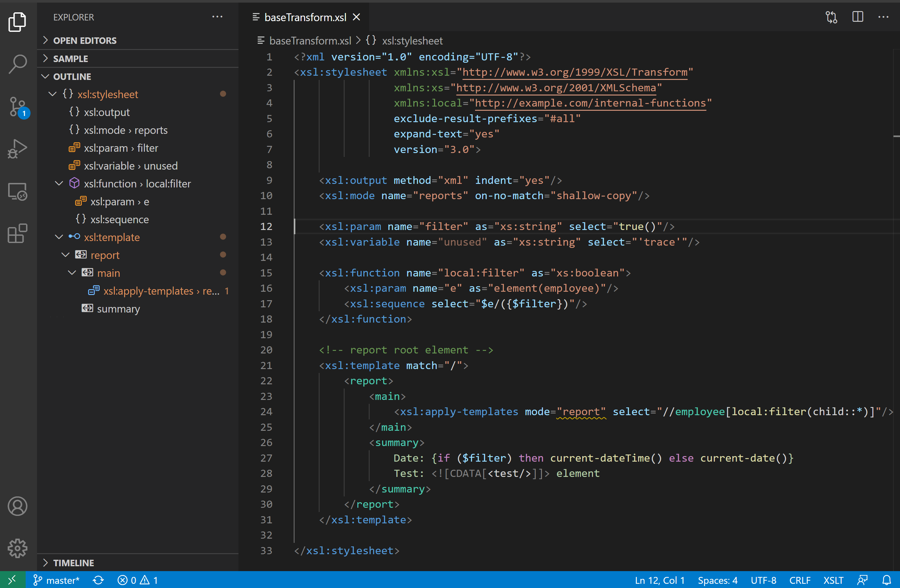Open the Extensions view
Screen dimensions: 900x588
pyautogui.click(x=18, y=233)
